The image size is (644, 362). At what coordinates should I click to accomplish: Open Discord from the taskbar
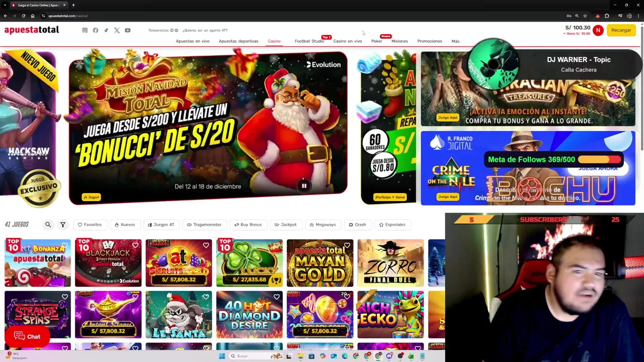(x=389, y=356)
